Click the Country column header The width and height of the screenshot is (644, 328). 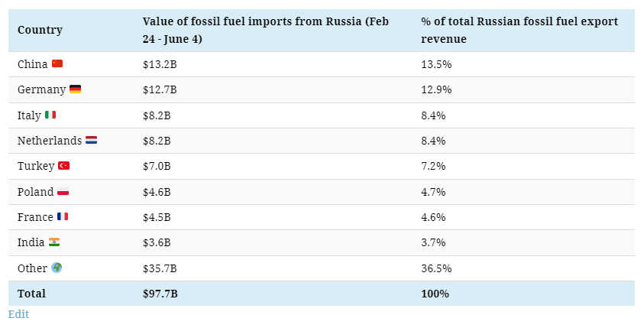click(x=40, y=31)
